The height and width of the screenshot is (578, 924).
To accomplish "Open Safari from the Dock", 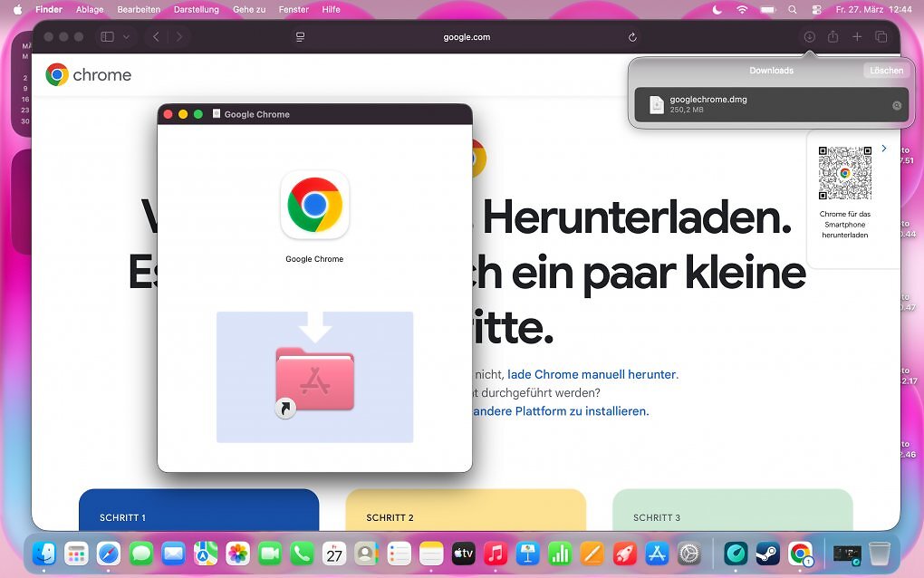I will [x=109, y=554].
